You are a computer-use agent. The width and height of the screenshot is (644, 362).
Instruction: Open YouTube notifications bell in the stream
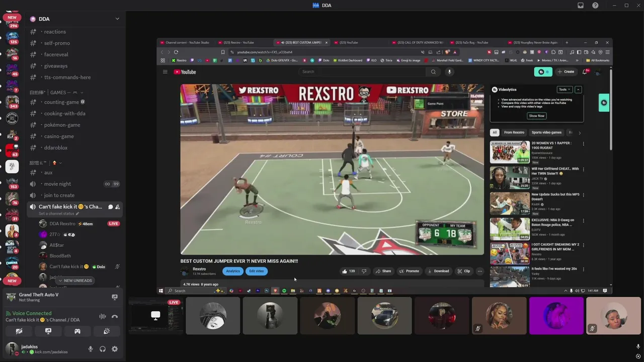(585, 72)
